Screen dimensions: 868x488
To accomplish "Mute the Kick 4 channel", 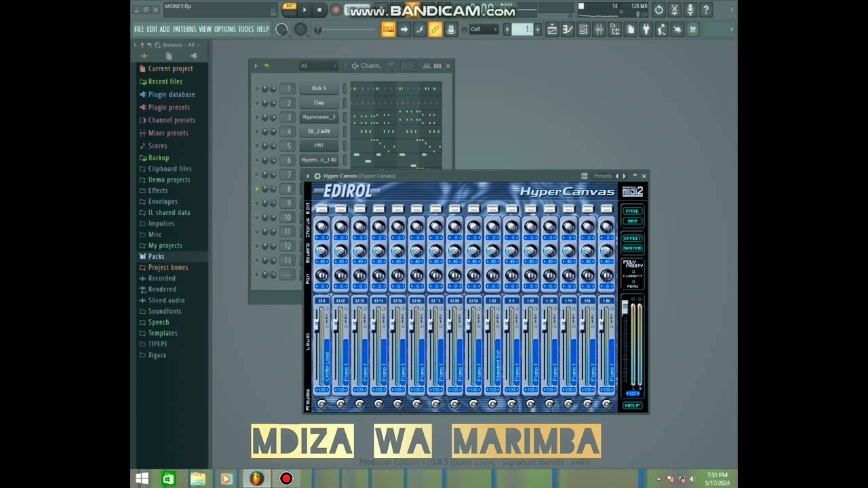I will tap(257, 89).
